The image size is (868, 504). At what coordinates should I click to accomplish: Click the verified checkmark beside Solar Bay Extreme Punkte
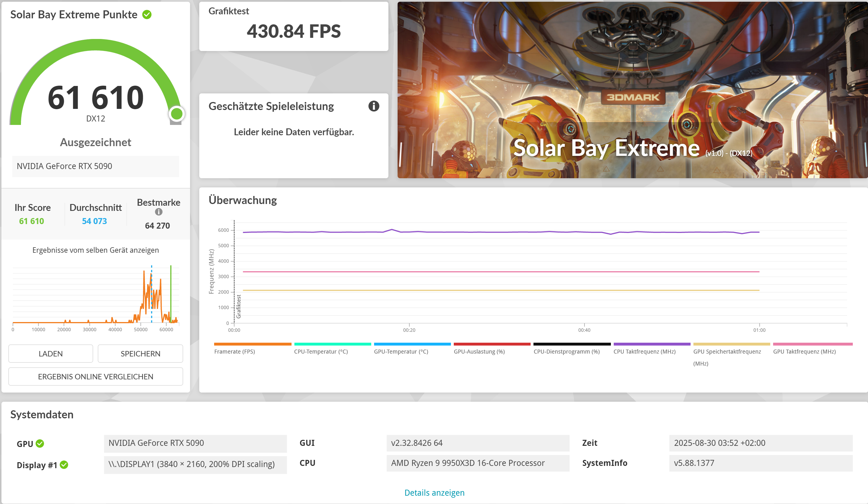point(147,14)
